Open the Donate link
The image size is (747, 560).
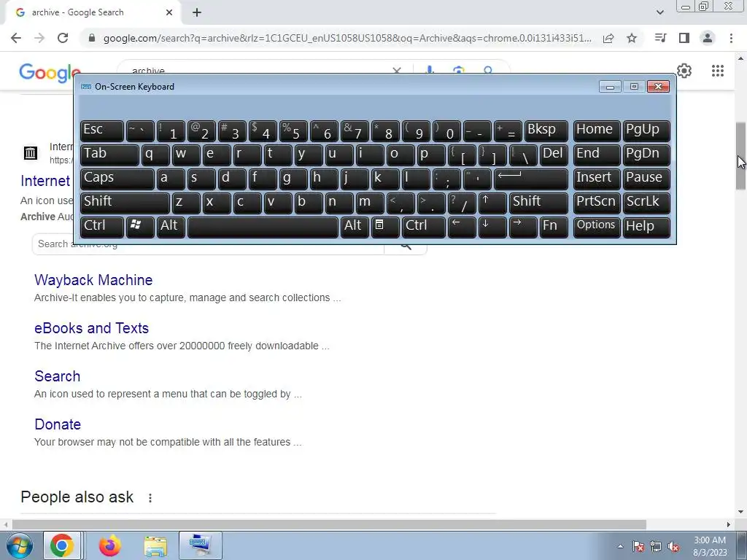pyautogui.click(x=58, y=424)
